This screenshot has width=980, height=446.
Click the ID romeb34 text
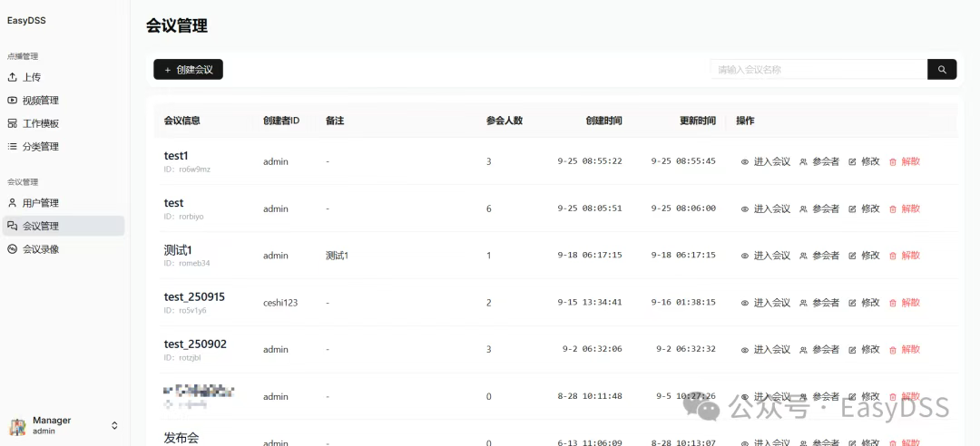[x=187, y=264]
